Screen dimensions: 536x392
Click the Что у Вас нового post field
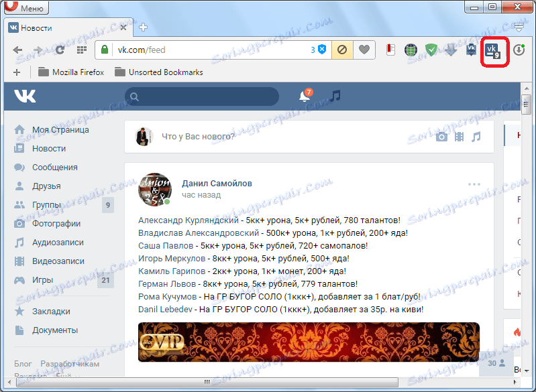[x=198, y=137]
